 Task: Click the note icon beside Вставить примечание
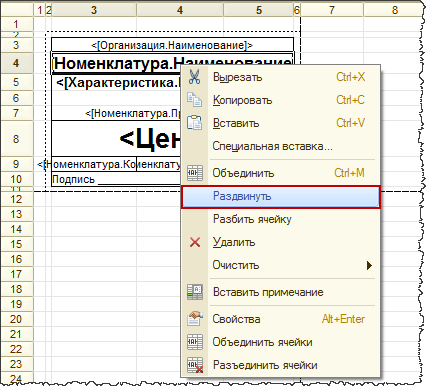click(x=195, y=292)
